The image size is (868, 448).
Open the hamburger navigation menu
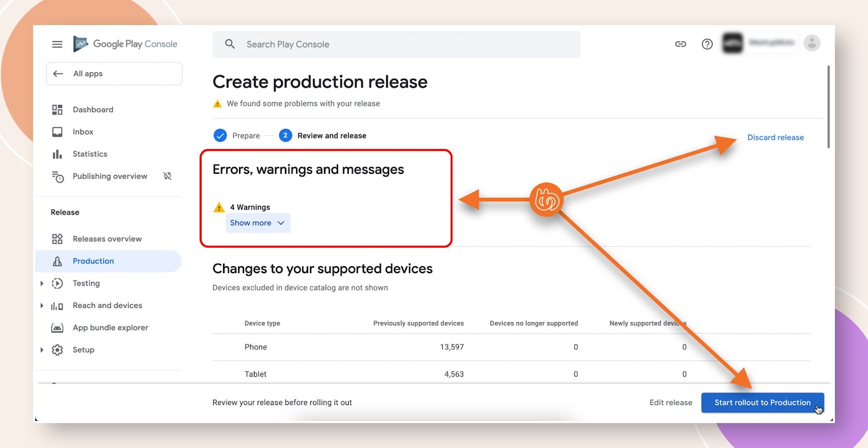coord(57,45)
